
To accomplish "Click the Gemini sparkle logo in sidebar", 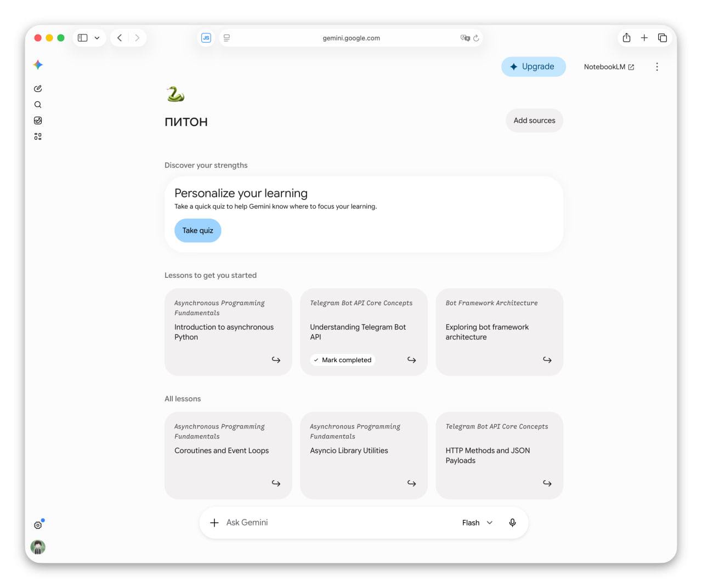I will [x=38, y=65].
